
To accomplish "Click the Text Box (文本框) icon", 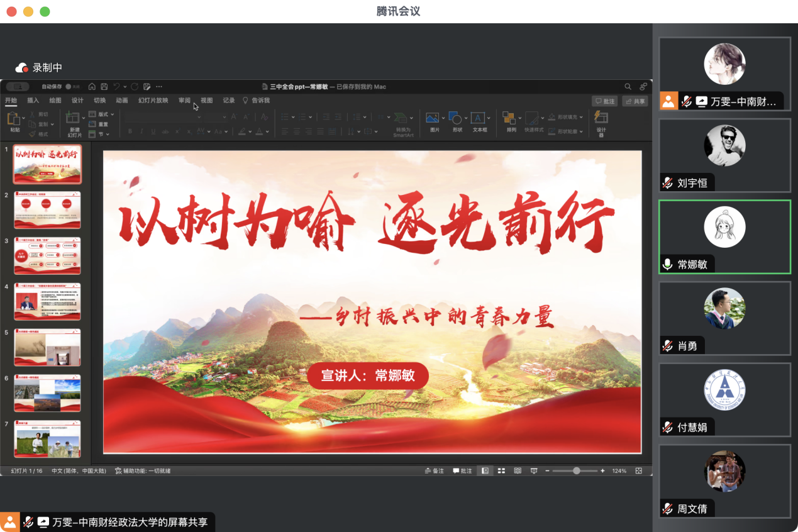I will pos(479,118).
